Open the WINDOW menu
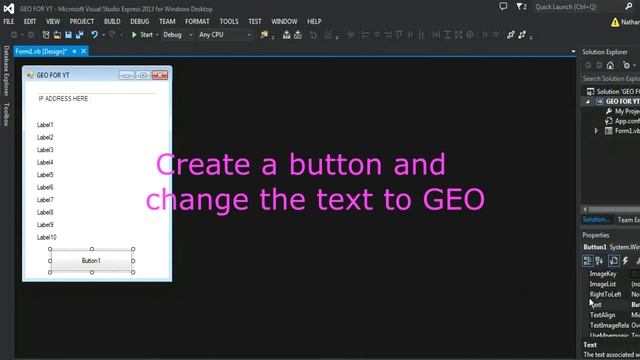640x360 pixels. (x=284, y=22)
